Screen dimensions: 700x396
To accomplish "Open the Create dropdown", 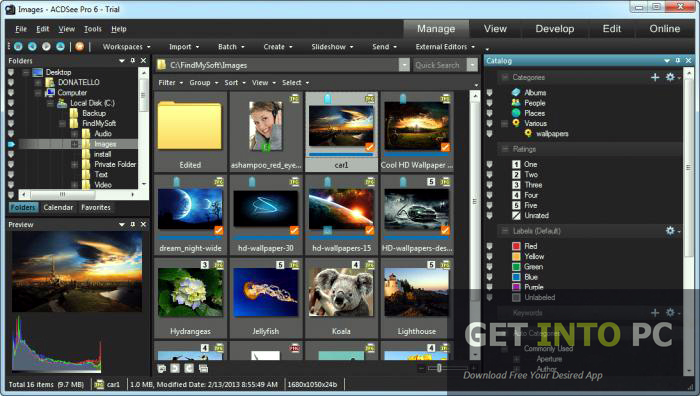I will [278, 46].
